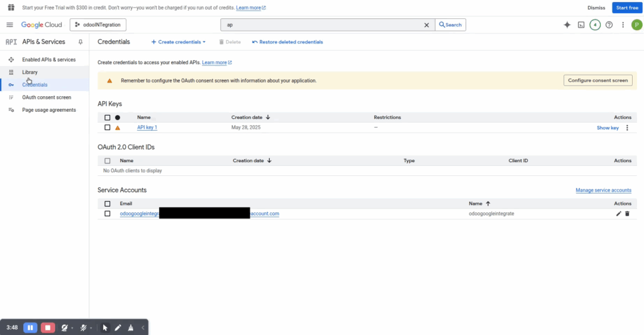Select all OAuth 2.0 Client IDs header checkbox
Image resolution: width=644 pixels, height=335 pixels.
pos(107,161)
